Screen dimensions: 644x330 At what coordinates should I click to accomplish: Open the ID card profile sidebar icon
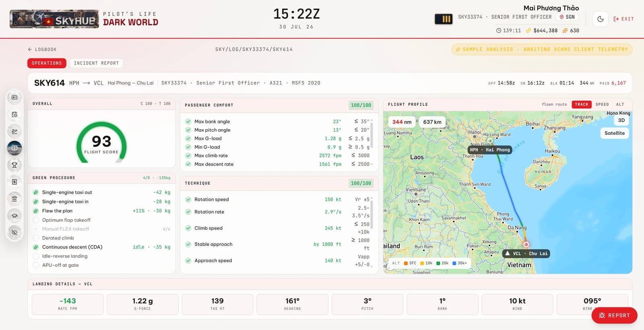click(14, 97)
